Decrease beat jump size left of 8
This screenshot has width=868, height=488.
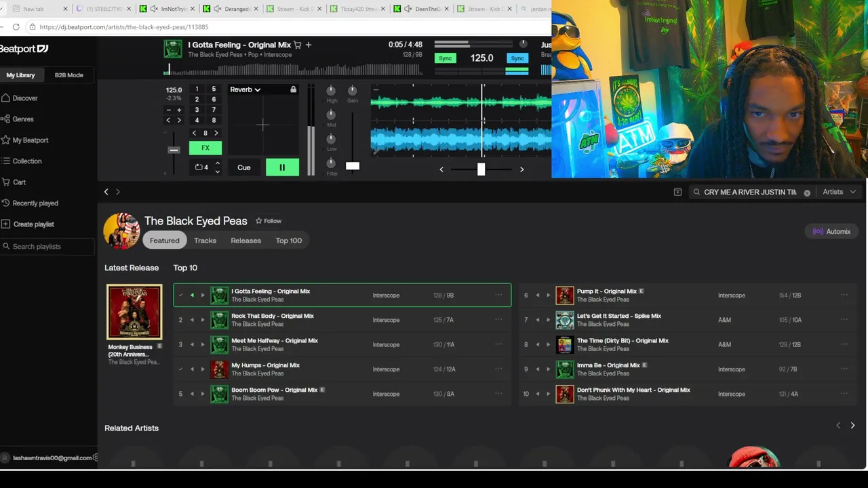[195, 133]
